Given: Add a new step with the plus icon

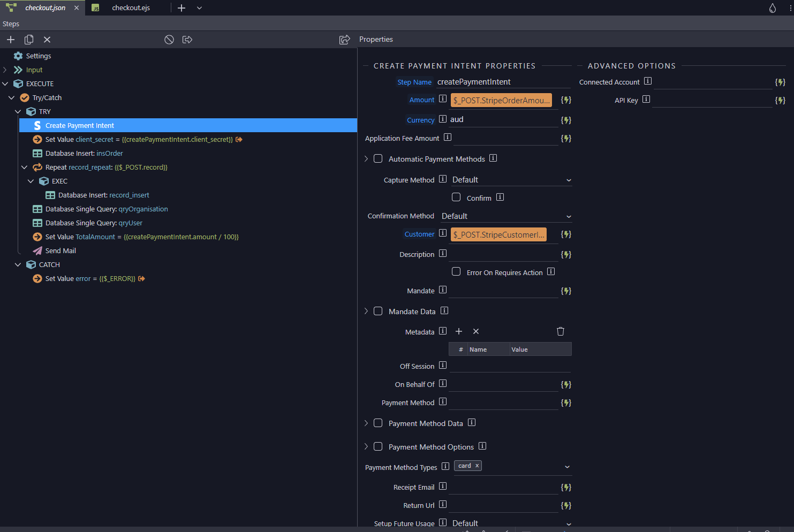Looking at the screenshot, I should tap(10, 39).
